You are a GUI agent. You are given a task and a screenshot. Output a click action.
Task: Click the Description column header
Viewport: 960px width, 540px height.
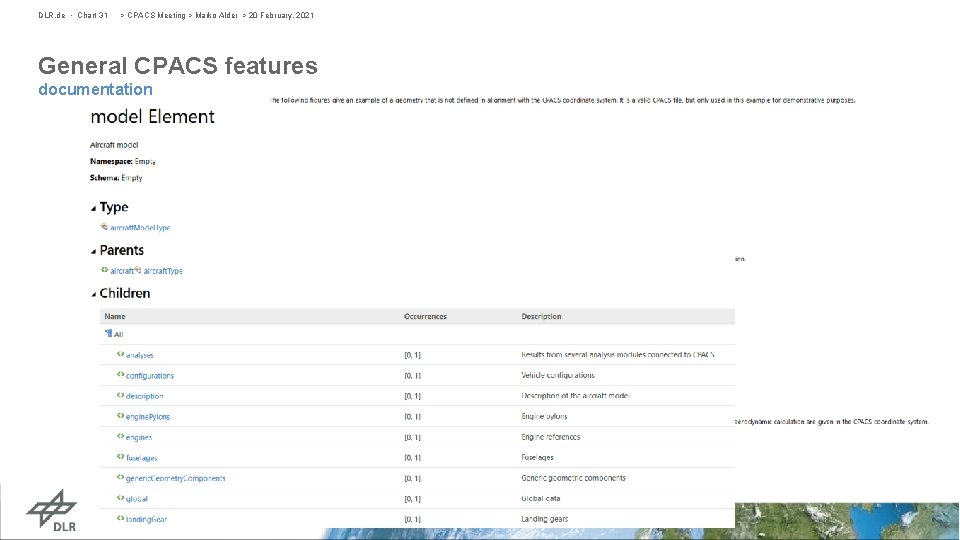pos(541,317)
